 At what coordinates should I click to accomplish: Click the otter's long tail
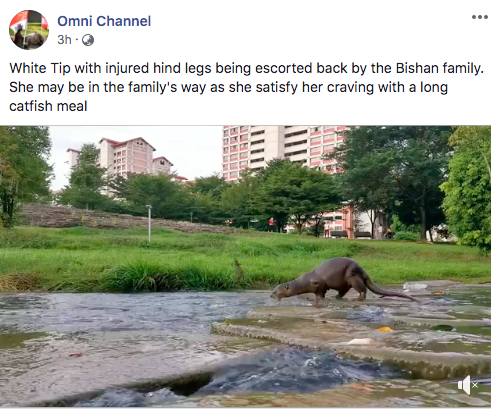pyautogui.click(x=390, y=290)
